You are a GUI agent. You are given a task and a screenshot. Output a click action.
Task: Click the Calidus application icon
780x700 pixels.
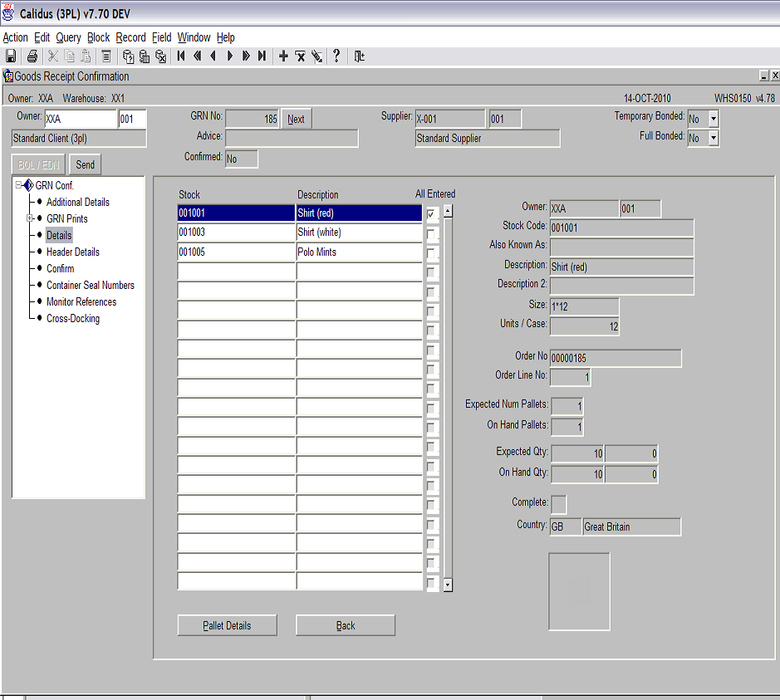tap(8, 13)
